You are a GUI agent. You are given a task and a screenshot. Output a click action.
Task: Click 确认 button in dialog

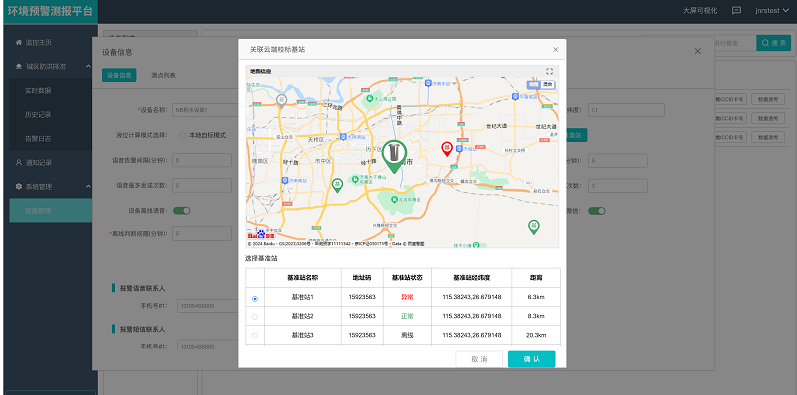point(532,359)
